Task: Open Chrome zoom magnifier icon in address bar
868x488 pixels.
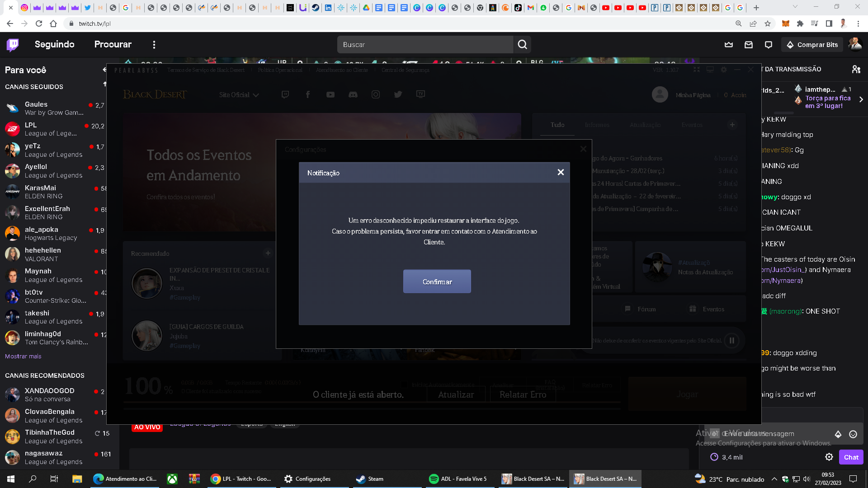Action: point(739,23)
